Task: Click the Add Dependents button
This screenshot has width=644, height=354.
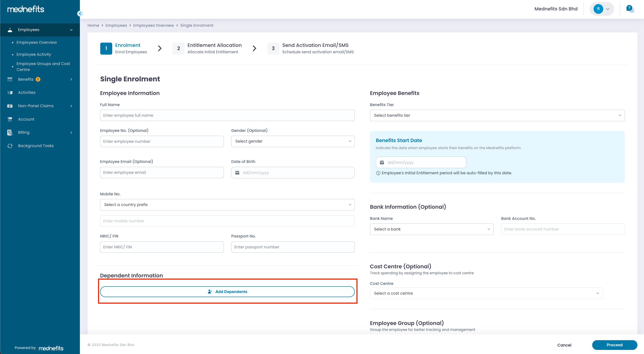Action: 227,292
